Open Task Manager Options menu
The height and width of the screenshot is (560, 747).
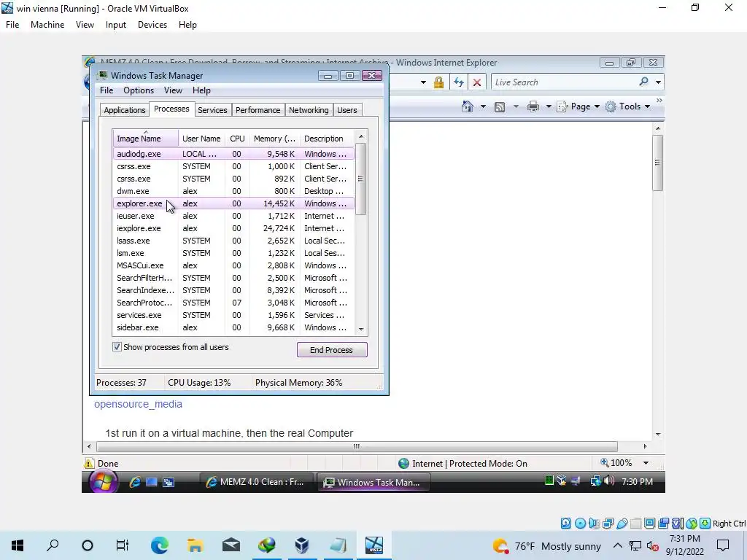click(138, 90)
